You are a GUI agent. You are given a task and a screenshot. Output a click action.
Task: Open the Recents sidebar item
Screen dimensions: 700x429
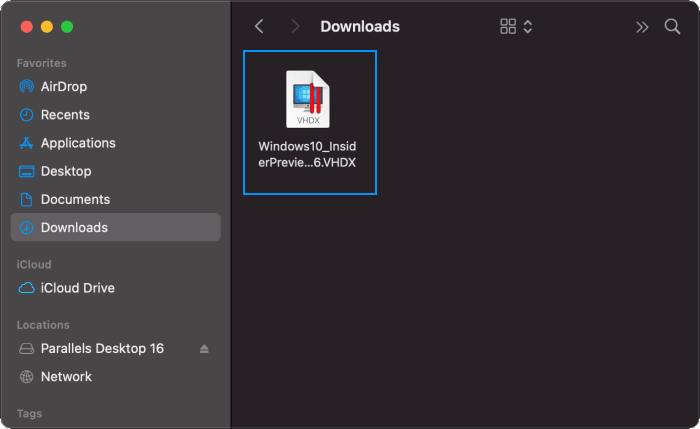coord(65,115)
